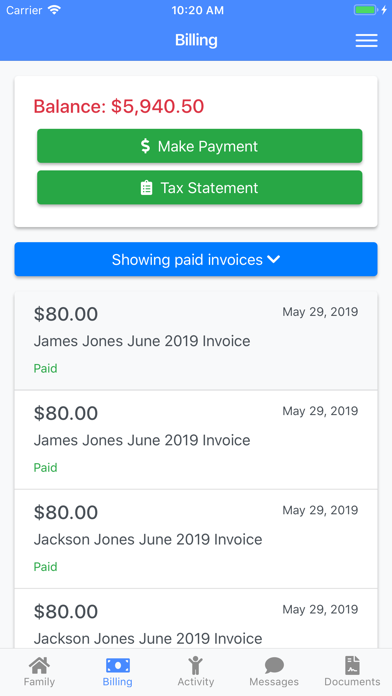Open second James Jones June 2019 Invoice
The image size is (392, 696).
pyautogui.click(x=196, y=440)
